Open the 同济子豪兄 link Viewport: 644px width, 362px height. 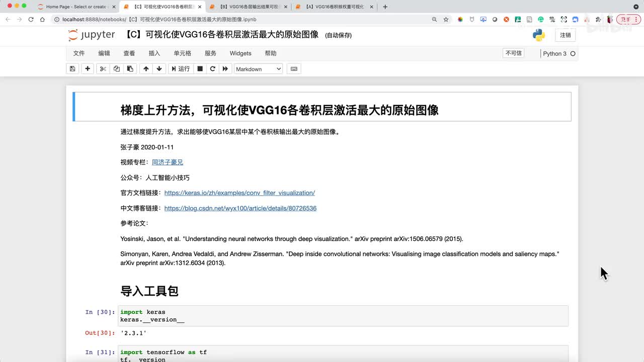click(x=168, y=162)
